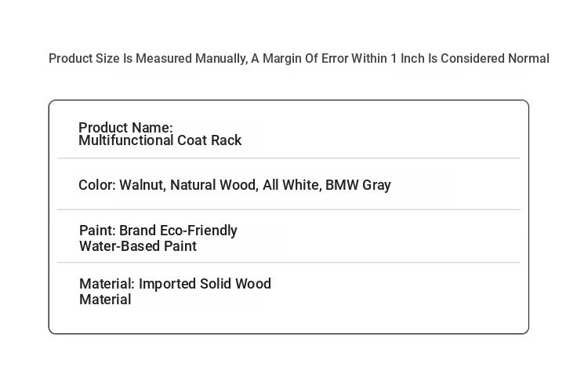588x378 pixels.
Task: Click 'Brand Eco-Friendly' text
Action: pos(178,231)
